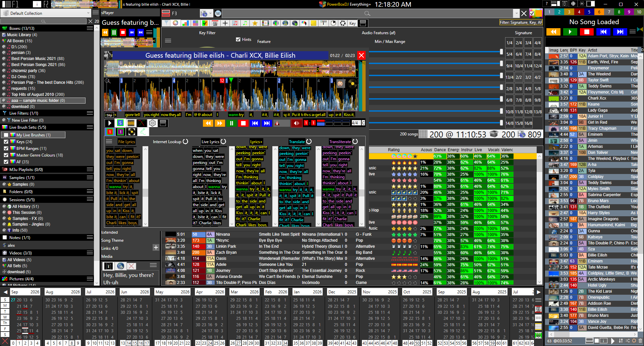Click the plus icon in the filter toolbar

point(225,23)
